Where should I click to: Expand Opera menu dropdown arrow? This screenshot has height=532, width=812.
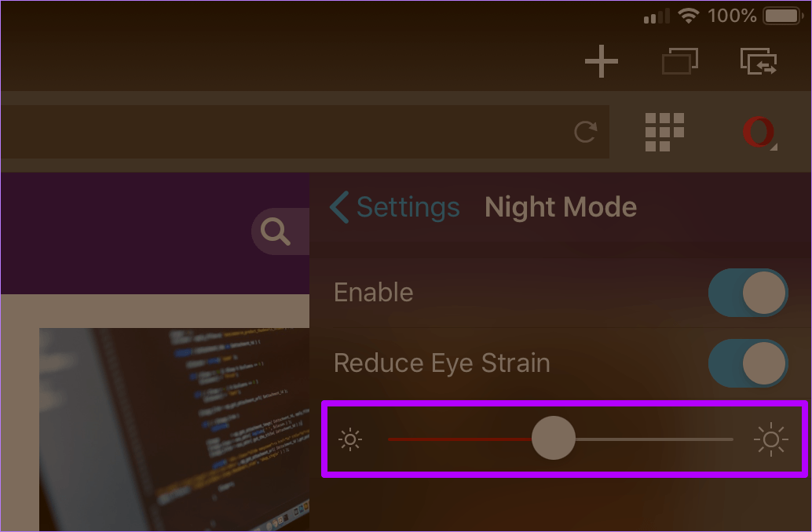pos(774,147)
